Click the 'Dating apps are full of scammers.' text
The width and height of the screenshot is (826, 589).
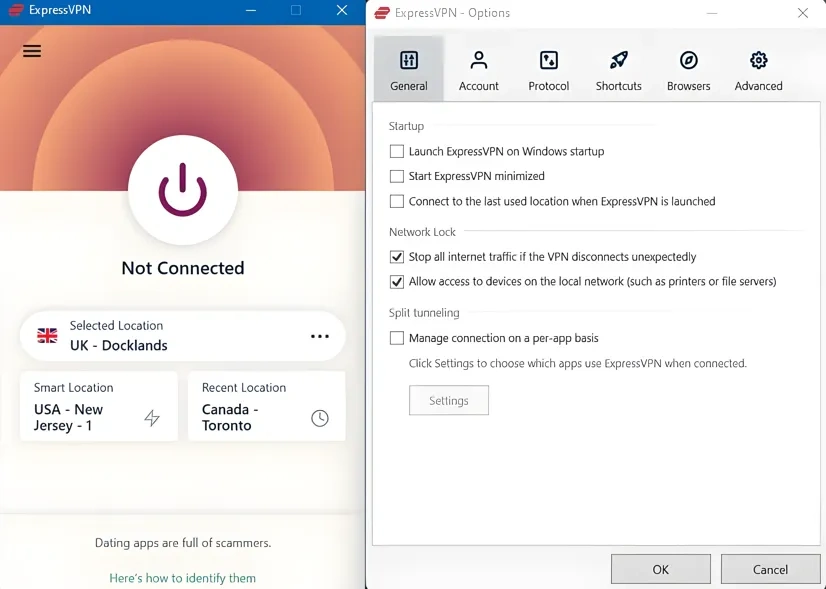point(183,543)
